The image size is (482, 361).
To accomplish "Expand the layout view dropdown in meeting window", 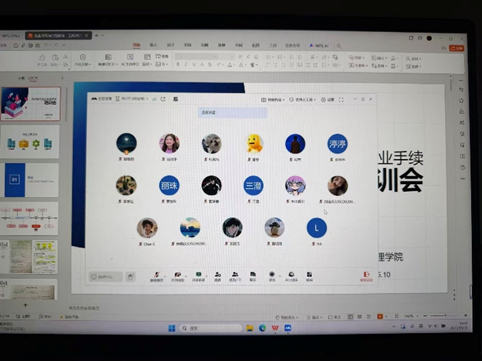I will point(273,99).
